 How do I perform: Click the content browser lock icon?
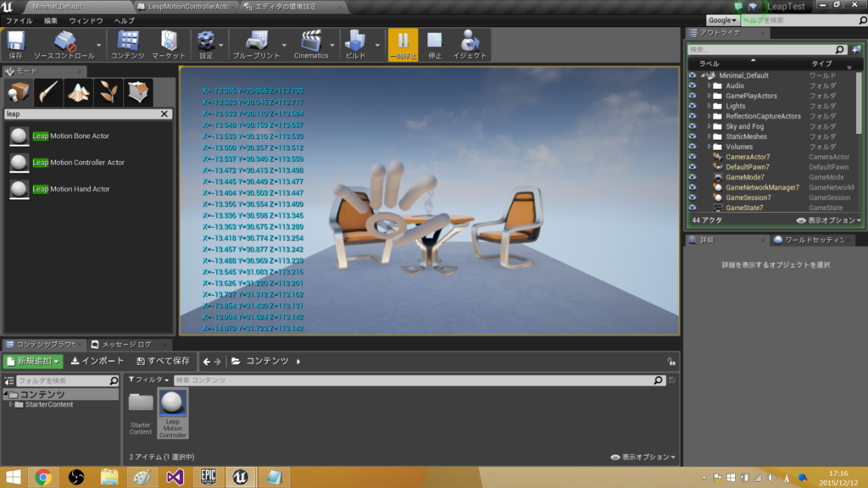coord(671,361)
